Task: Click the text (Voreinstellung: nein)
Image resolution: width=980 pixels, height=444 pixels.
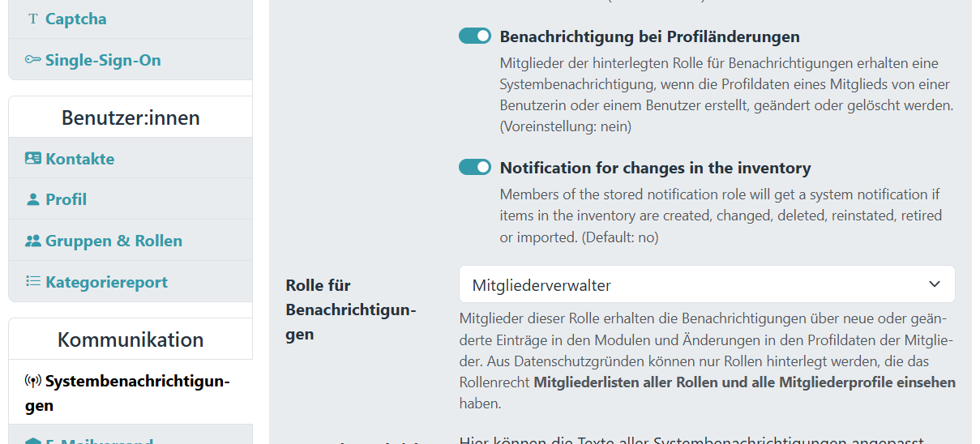Action: (566, 126)
